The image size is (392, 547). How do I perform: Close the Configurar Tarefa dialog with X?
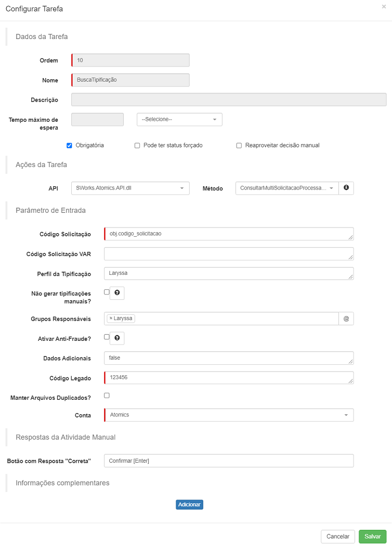384,7
